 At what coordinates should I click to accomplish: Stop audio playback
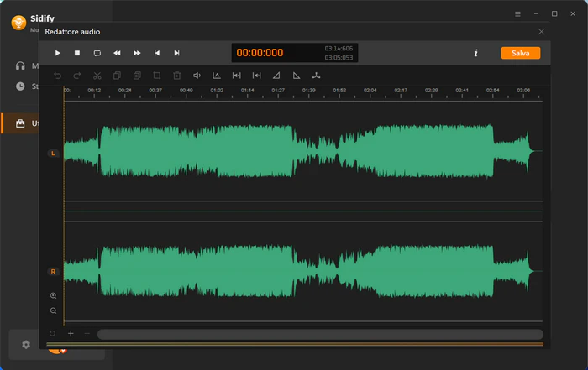[x=77, y=53]
